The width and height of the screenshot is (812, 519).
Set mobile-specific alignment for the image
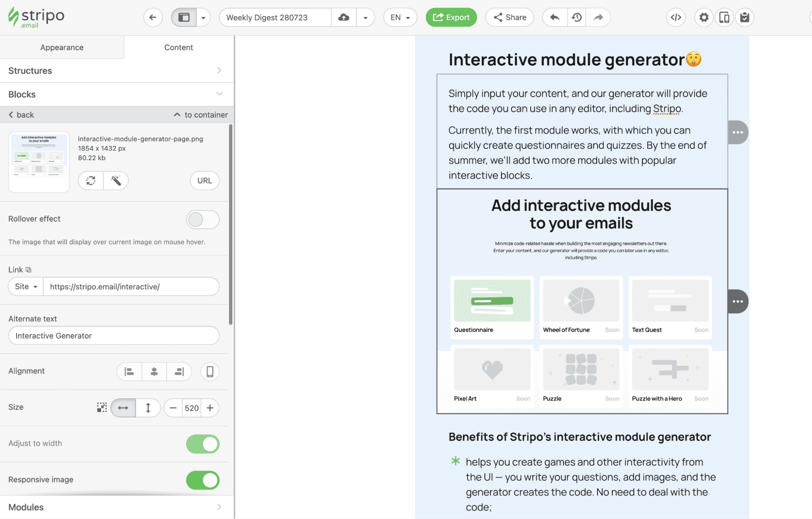coord(210,371)
